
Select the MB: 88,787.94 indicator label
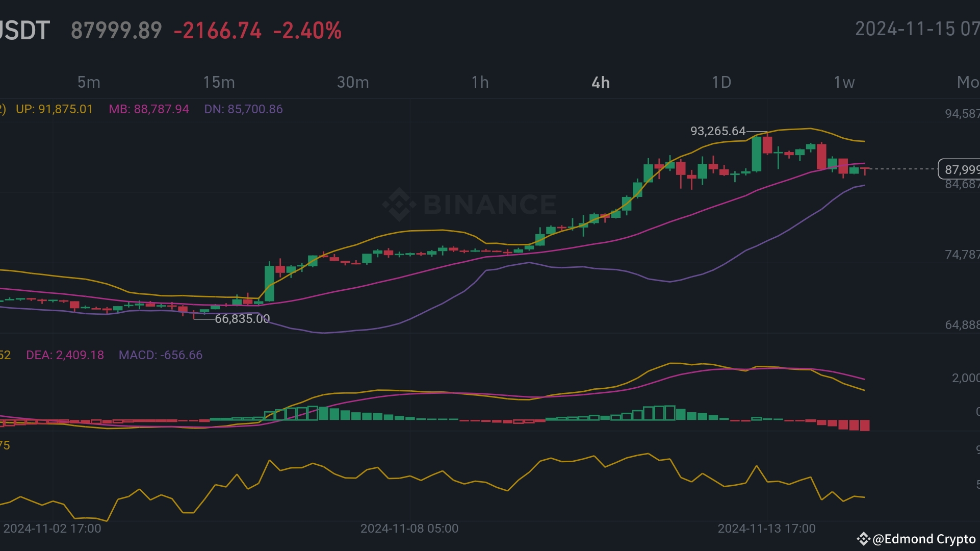click(148, 109)
